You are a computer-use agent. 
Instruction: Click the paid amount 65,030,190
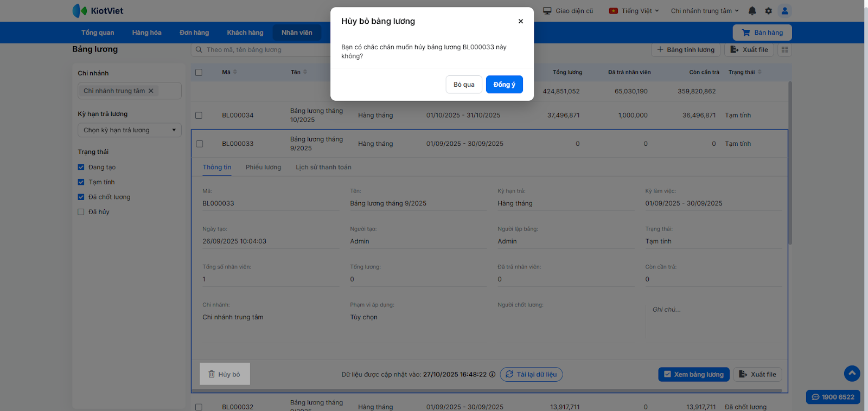click(631, 92)
